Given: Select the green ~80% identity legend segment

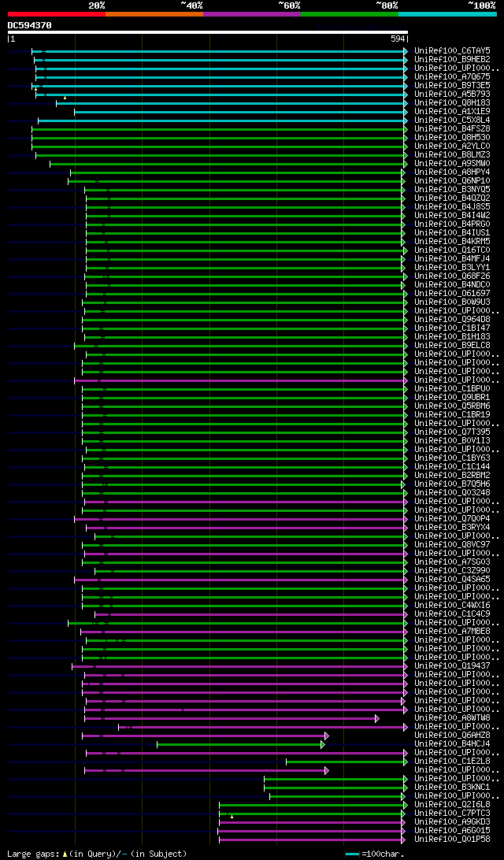Looking at the screenshot, I should 350,13.
